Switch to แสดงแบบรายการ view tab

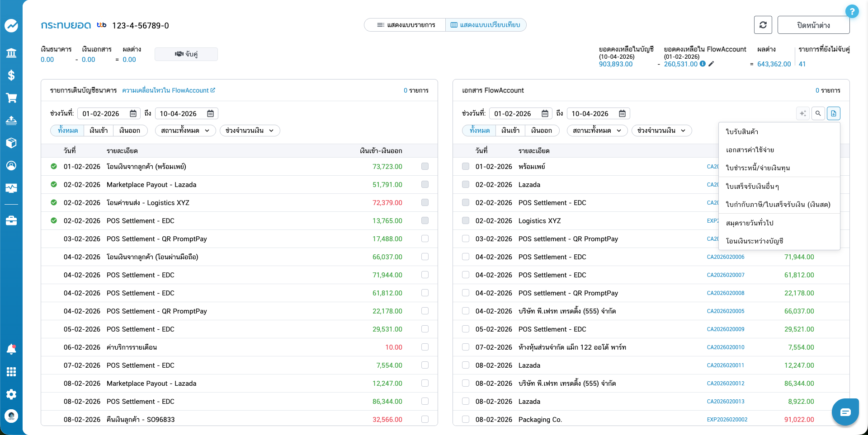(406, 25)
